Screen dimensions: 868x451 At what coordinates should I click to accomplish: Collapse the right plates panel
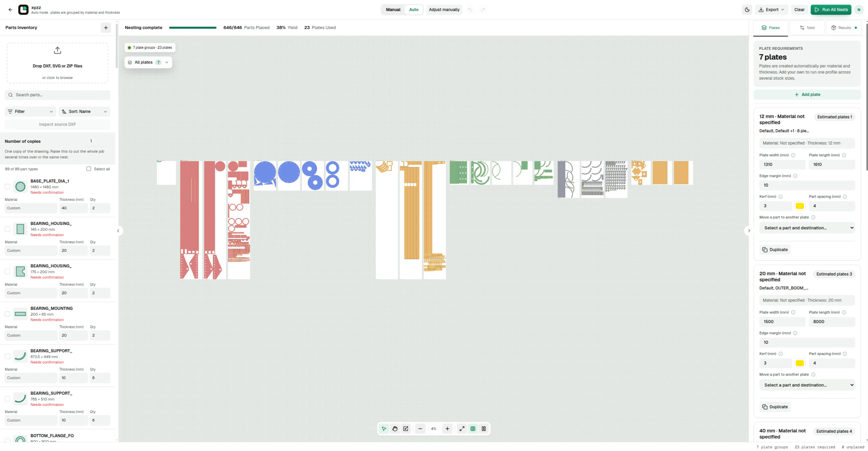coord(749,231)
